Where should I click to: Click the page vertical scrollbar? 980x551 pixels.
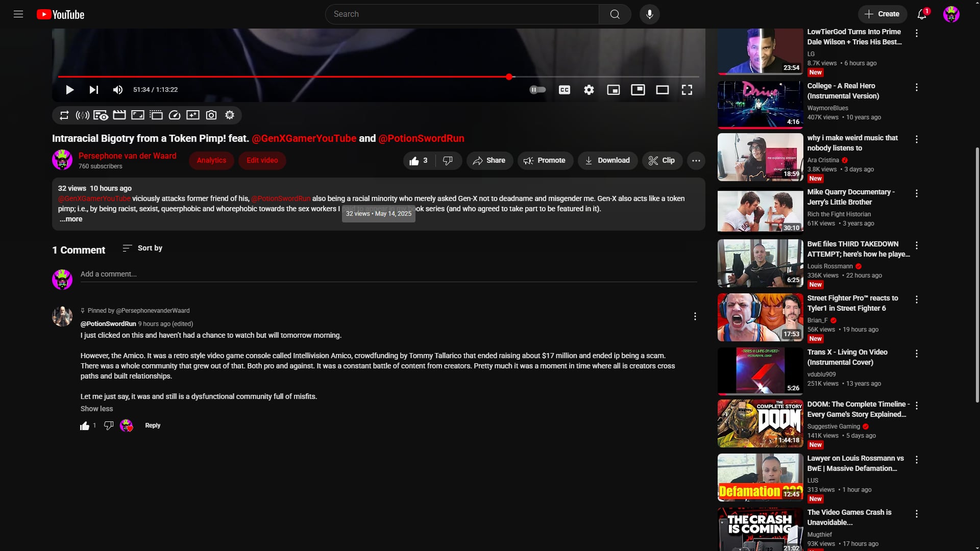coord(977,275)
